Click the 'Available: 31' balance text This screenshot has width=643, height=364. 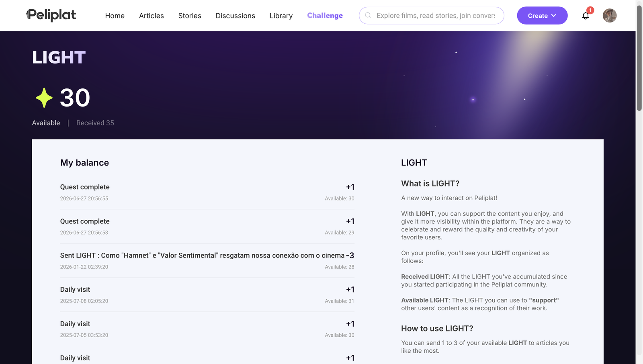(340, 301)
